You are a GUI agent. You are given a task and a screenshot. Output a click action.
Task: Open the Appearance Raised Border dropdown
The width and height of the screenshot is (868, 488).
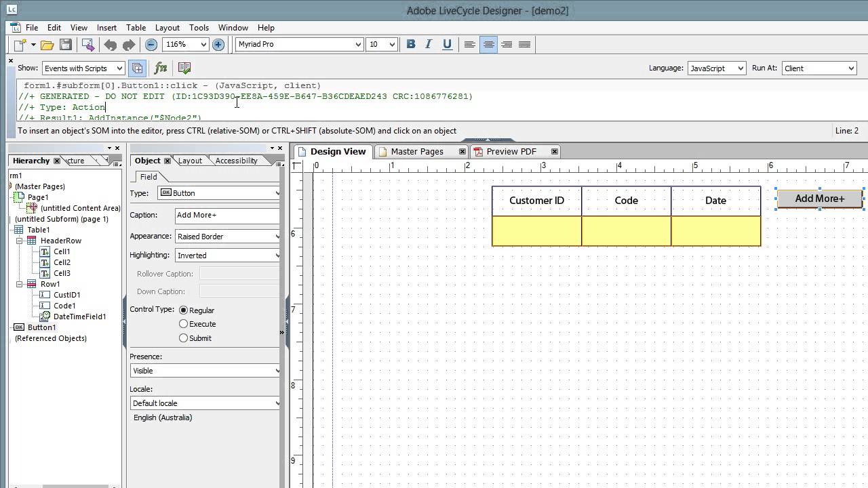coord(277,237)
